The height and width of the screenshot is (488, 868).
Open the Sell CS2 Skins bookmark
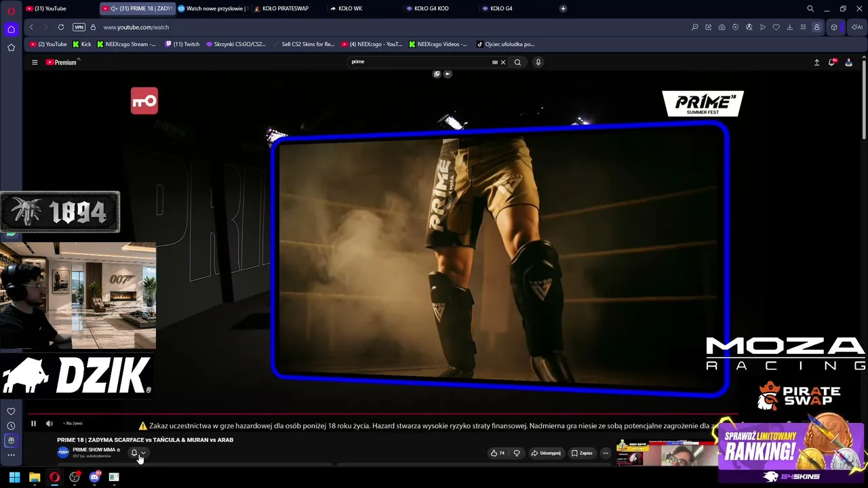tap(304, 44)
